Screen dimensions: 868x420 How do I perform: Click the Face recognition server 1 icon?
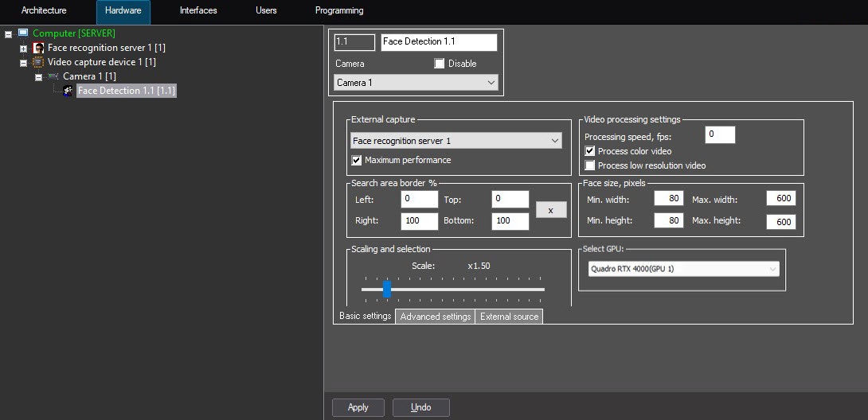38,48
